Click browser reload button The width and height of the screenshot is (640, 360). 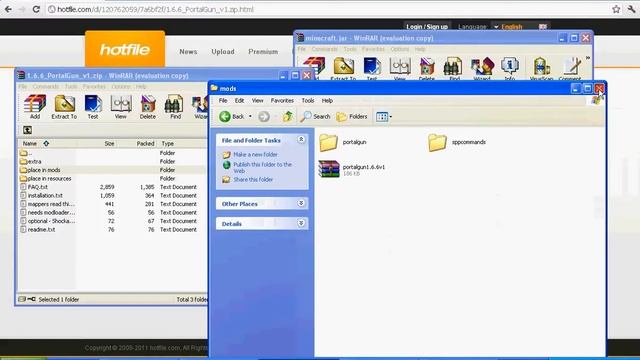pyautogui.click(x=36, y=9)
